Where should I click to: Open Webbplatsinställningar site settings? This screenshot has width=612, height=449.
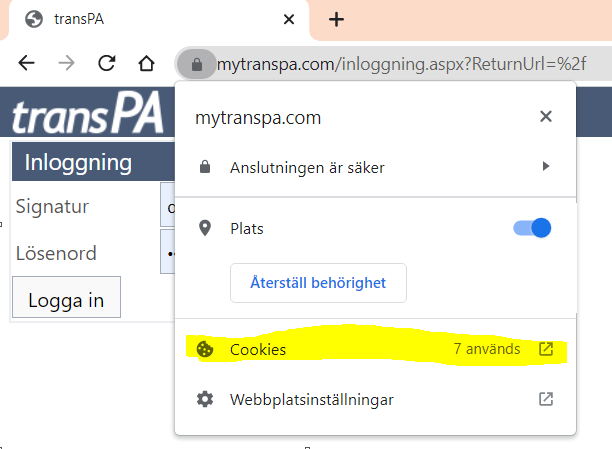(375, 399)
